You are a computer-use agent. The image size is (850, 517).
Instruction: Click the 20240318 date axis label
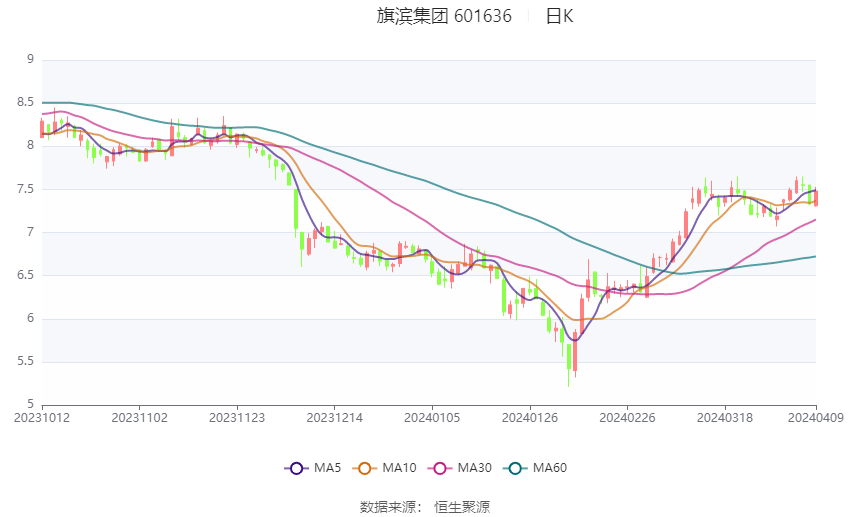pos(725,418)
